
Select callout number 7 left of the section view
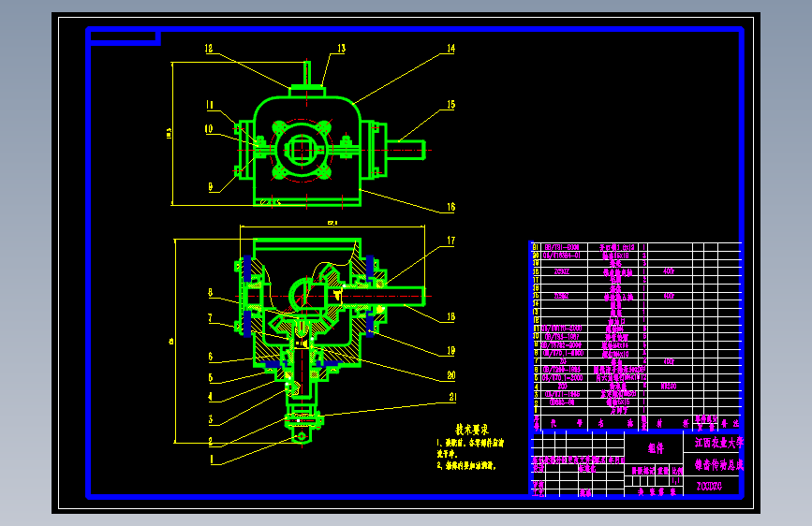(x=210, y=318)
